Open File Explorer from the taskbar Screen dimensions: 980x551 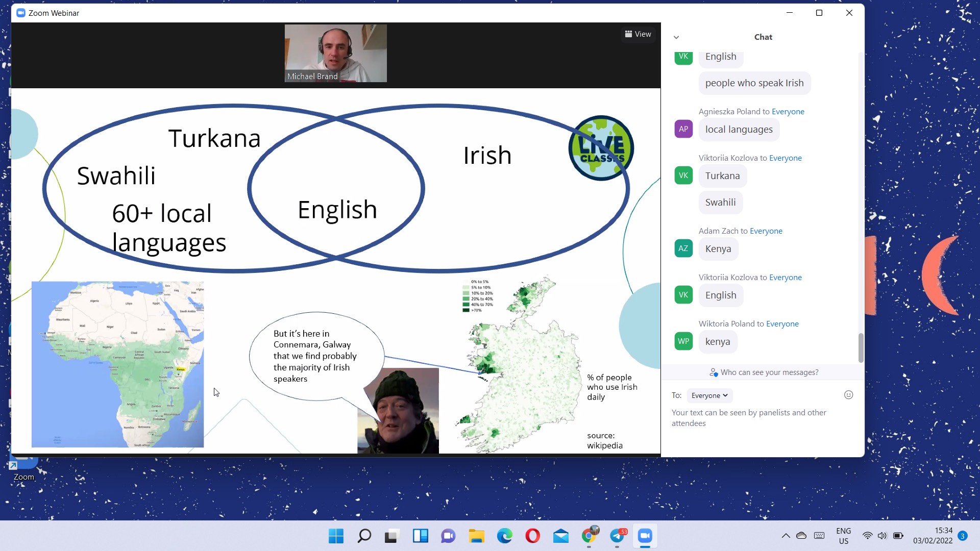(476, 536)
